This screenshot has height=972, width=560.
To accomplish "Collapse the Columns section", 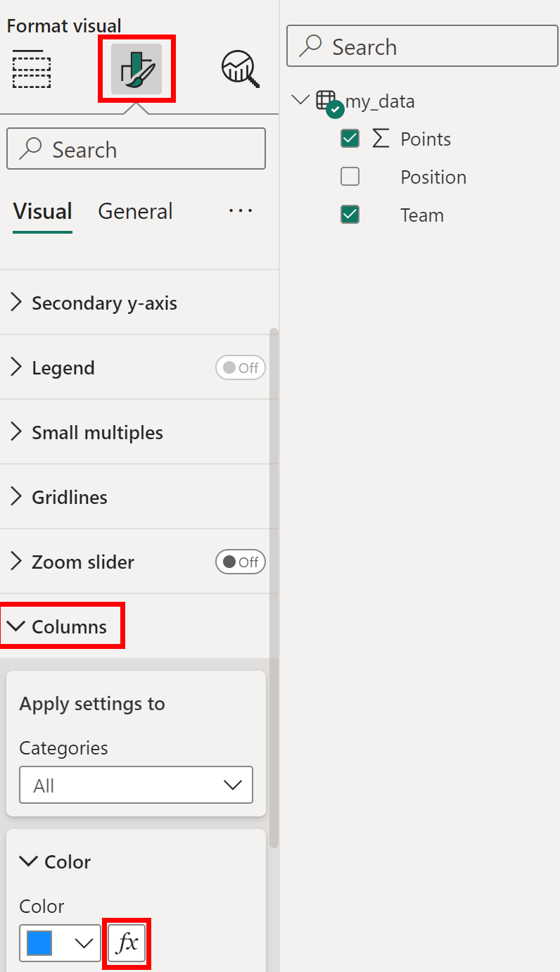I will pos(17,626).
